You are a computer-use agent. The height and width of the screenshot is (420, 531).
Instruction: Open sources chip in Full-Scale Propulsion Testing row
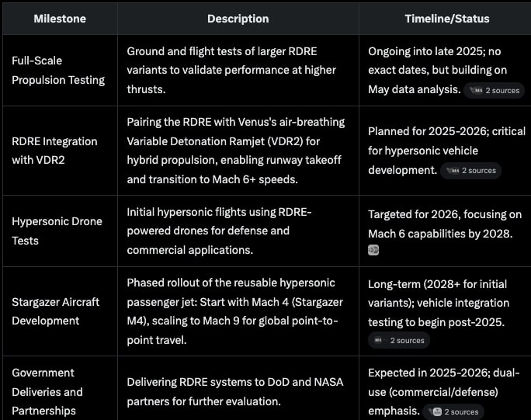[492, 91]
